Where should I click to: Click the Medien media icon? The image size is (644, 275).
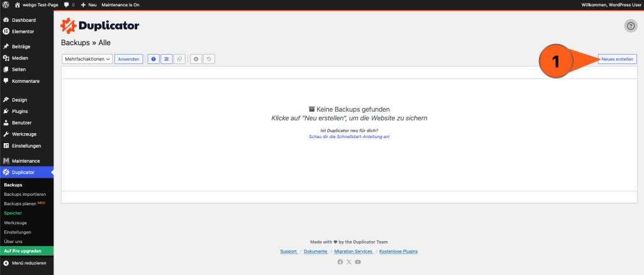(x=6, y=58)
